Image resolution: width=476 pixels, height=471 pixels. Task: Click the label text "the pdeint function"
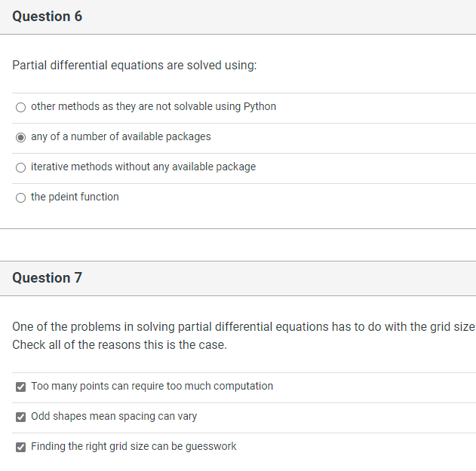click(x=75, y=197)
